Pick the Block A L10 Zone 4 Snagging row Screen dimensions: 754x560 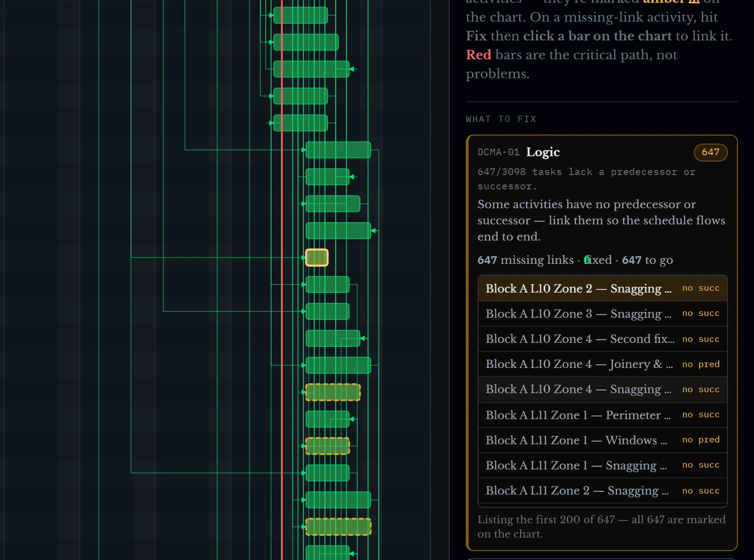coord(602,390)
